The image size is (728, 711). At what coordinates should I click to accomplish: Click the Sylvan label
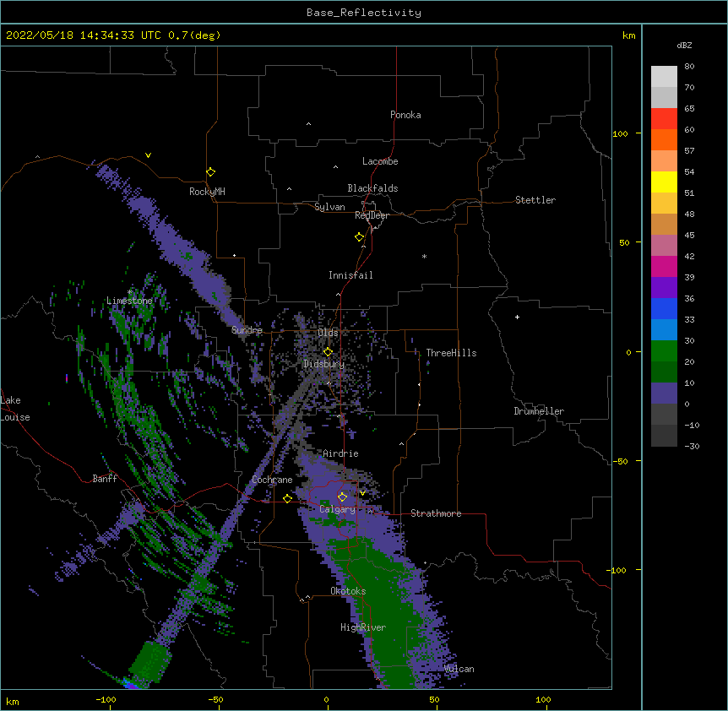click(329, 207)
